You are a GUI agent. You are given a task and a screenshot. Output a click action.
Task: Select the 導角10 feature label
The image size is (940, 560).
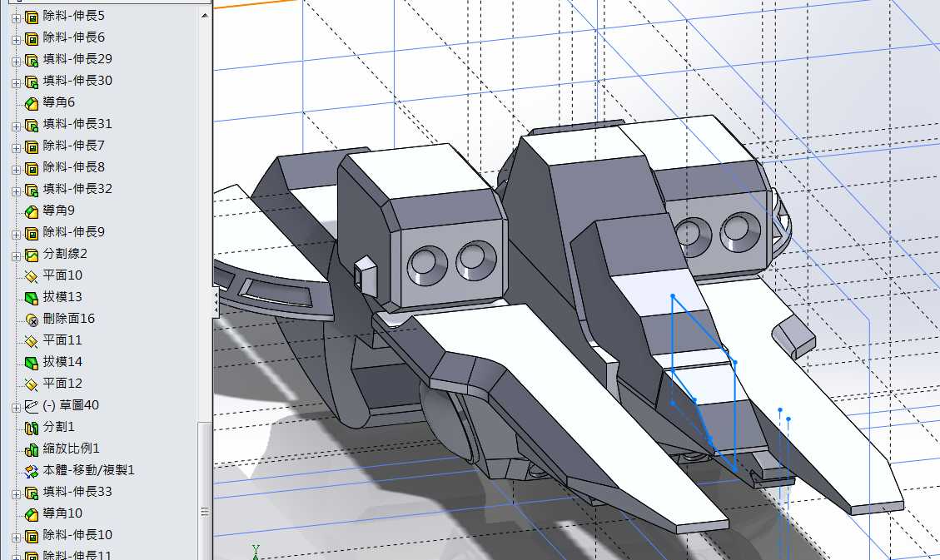pyautogui.click(x=62, y=513)
